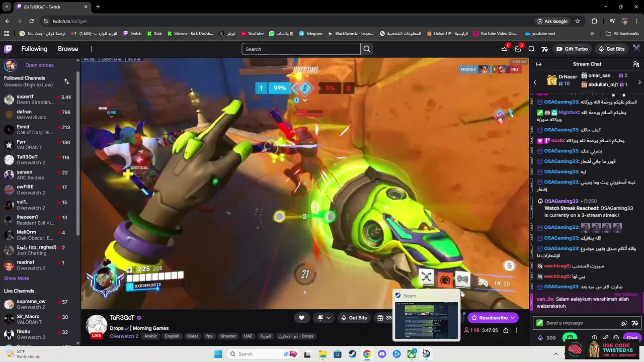644x362 pixels.
Task: Switch to Following tab
Action: pos(34,49)
